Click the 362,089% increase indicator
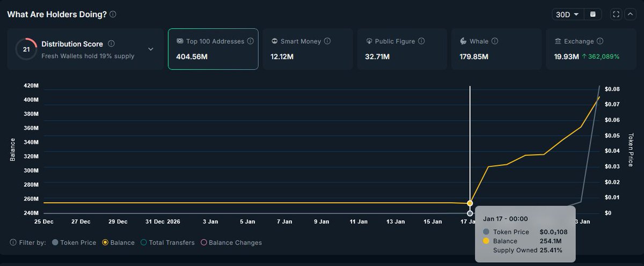The image size is (644, 266). point(601,56)
